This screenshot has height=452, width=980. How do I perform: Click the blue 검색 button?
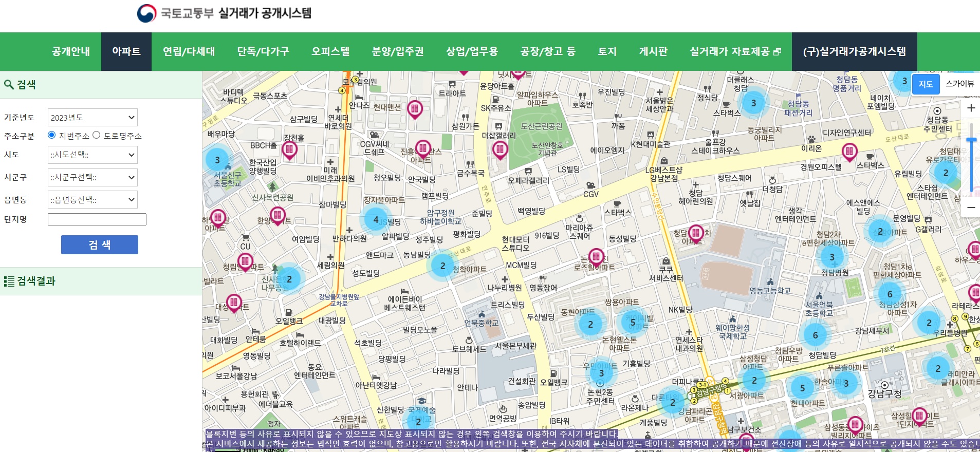pos(100,244)
